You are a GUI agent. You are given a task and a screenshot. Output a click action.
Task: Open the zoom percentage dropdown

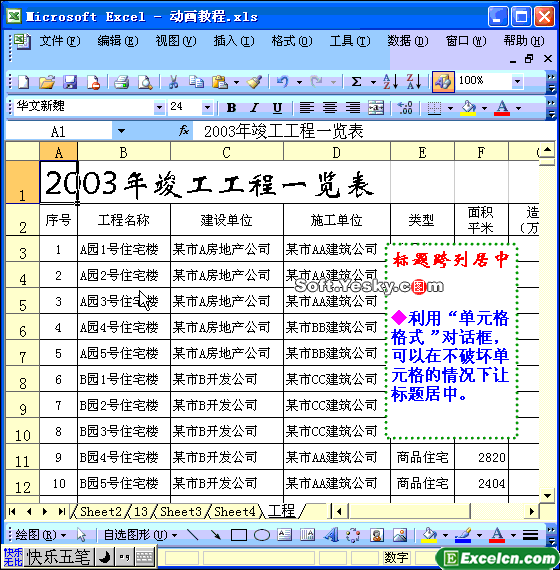[517, 81]
